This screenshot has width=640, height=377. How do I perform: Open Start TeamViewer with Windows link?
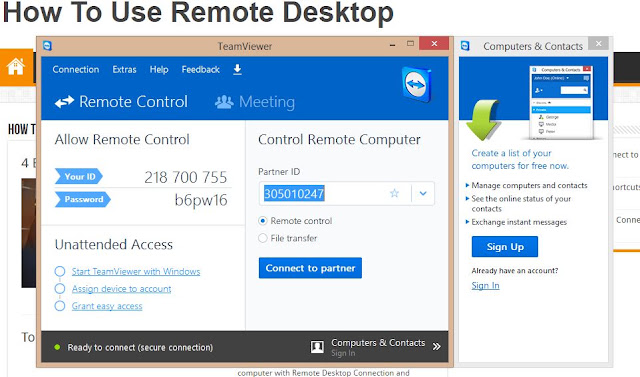(x=136, y=271)
